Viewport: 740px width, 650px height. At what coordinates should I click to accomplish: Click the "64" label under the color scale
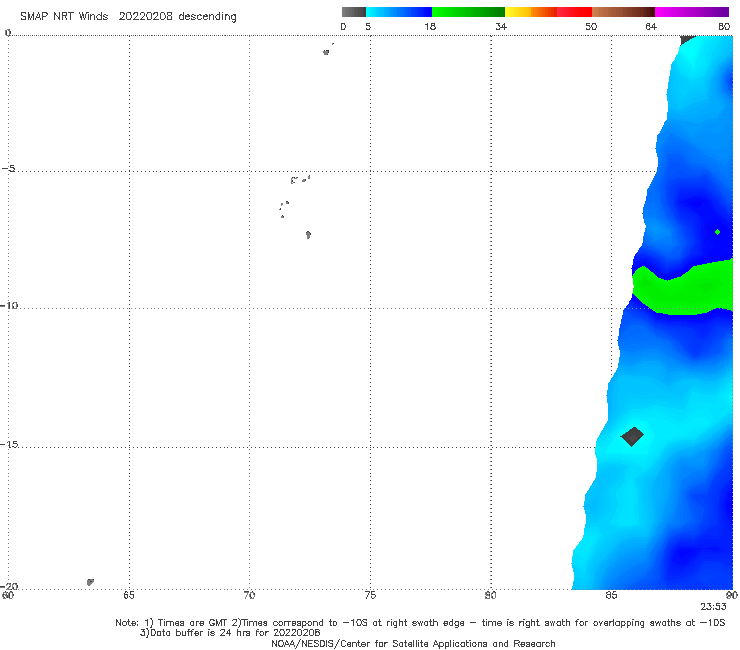651,27
